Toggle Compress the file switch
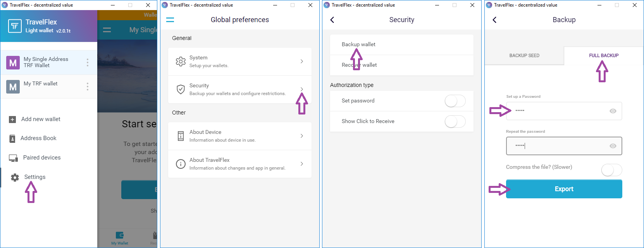 [x=611, y=170]
